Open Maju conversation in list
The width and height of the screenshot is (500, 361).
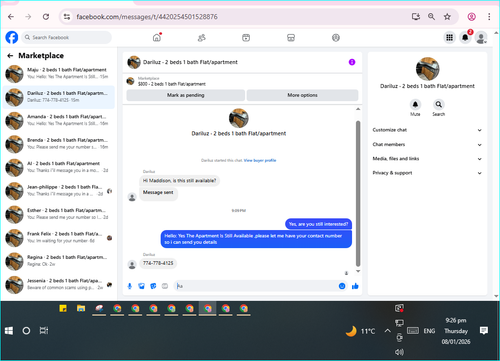pos(59,74)
